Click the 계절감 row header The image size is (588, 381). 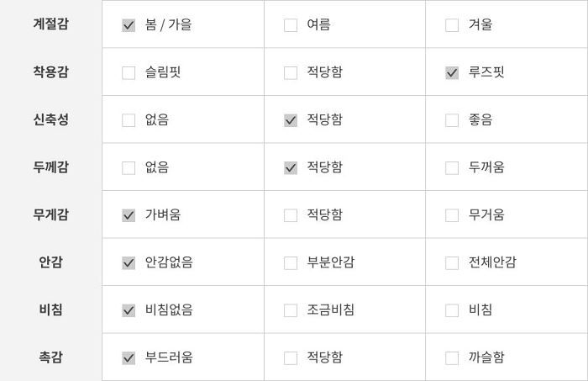tap(50, 24)
